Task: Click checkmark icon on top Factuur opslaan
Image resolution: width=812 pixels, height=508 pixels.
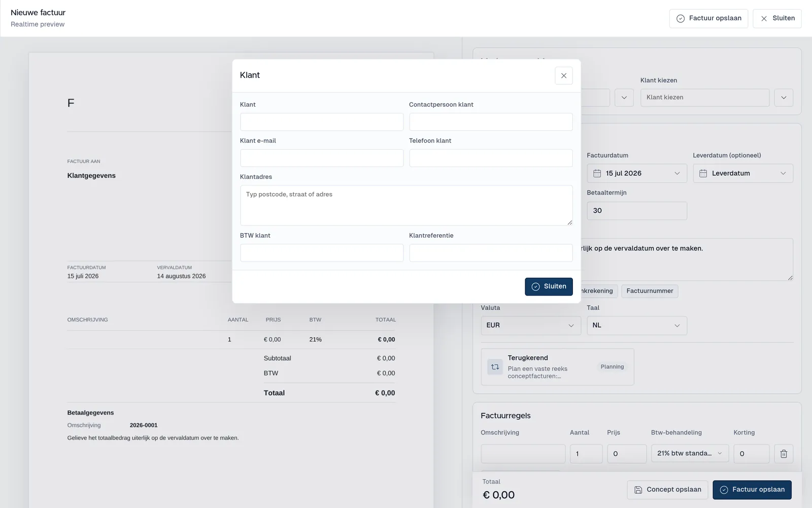Action: 680,18
